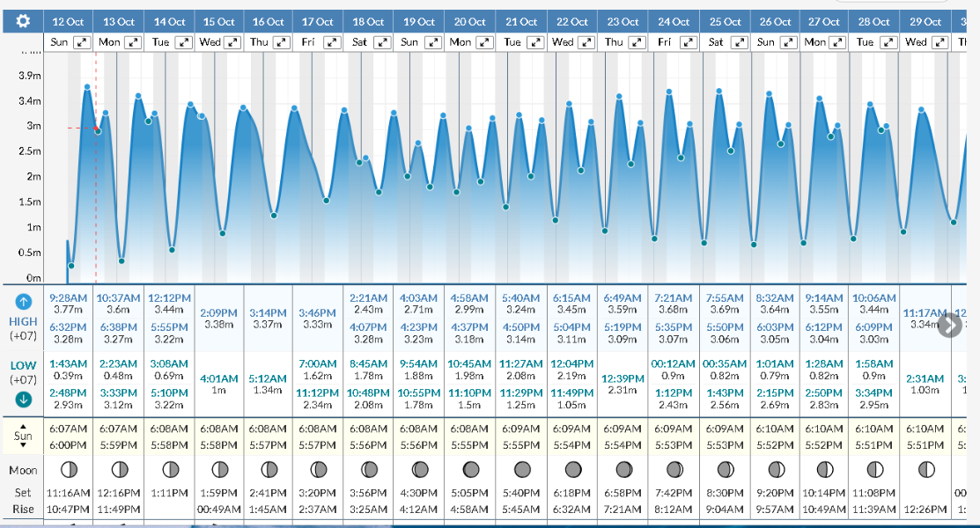Click the moon phase icon for 16 Oct

tap(269, 470)
